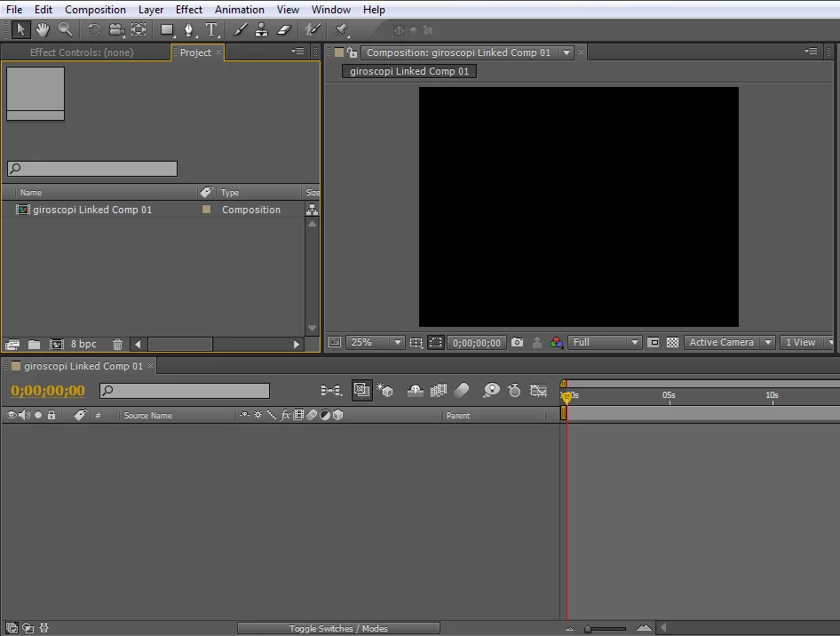Click the timeline current time indicator
Viewport: 840px width, 636px height.
pyautogui.click(x=567, y=396)
